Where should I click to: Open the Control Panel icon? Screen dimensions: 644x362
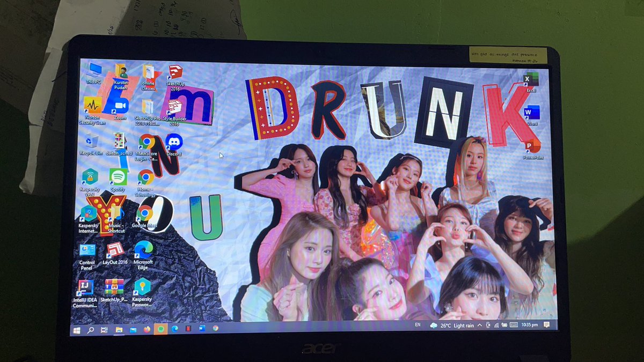(x=87, y=257)
